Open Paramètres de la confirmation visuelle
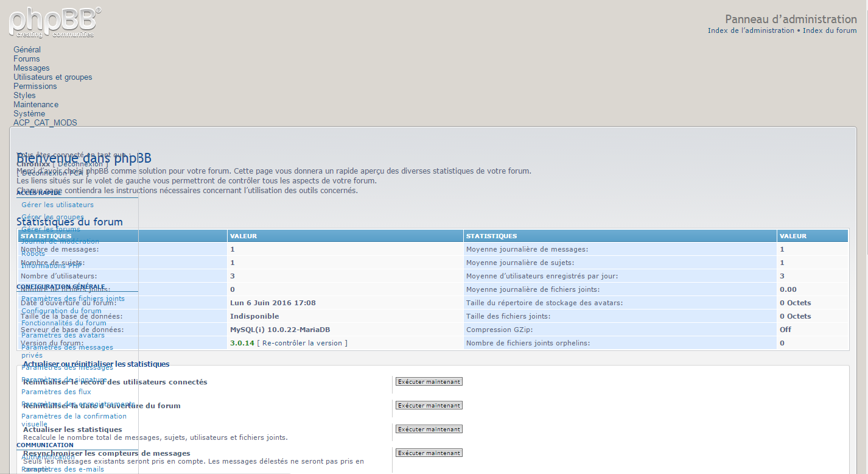This screenshot has width=868, height=474. (74, 417)
